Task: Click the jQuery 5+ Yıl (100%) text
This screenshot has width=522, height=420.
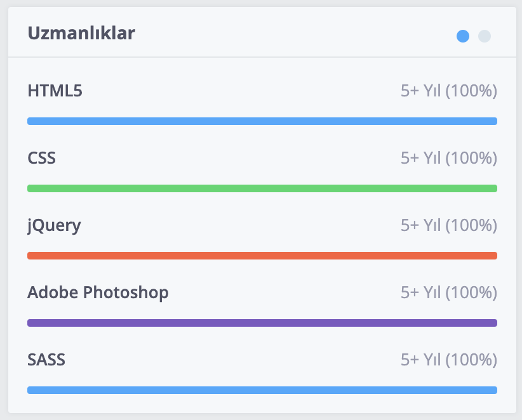Action: (449, 225)
